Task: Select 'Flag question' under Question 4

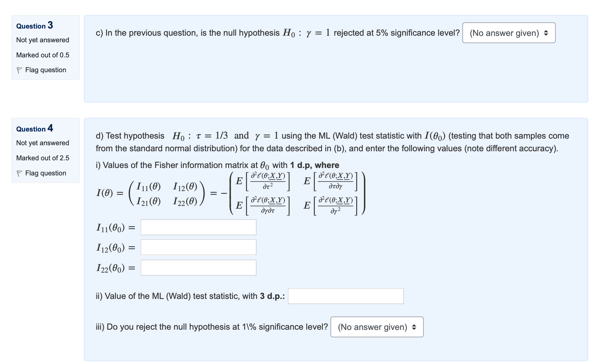Action: (x=45, y=173)
